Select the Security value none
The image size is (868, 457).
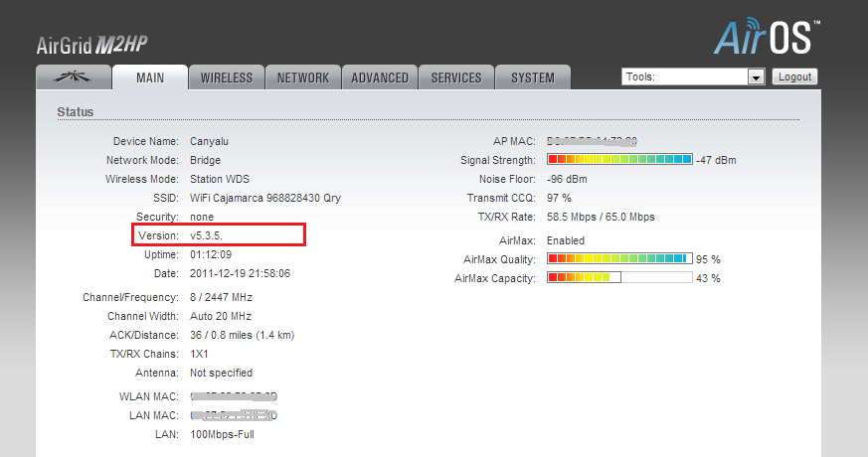tap(202, 217)
